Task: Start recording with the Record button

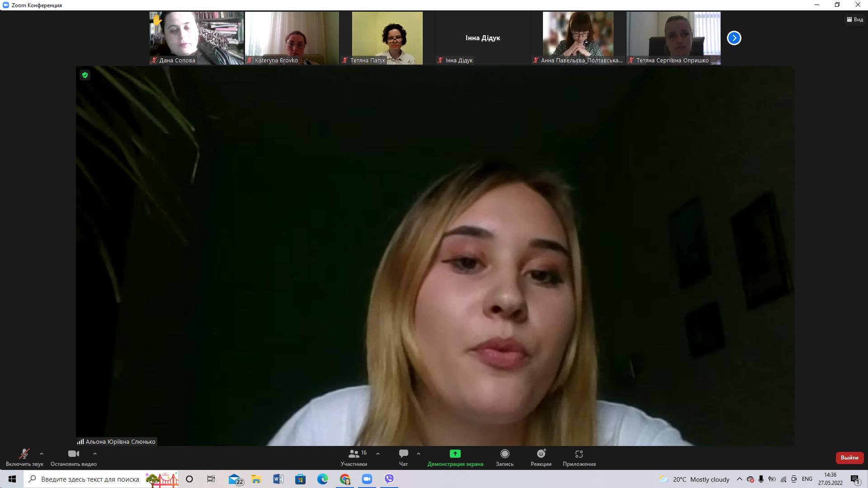Action: tap(505, 457)
